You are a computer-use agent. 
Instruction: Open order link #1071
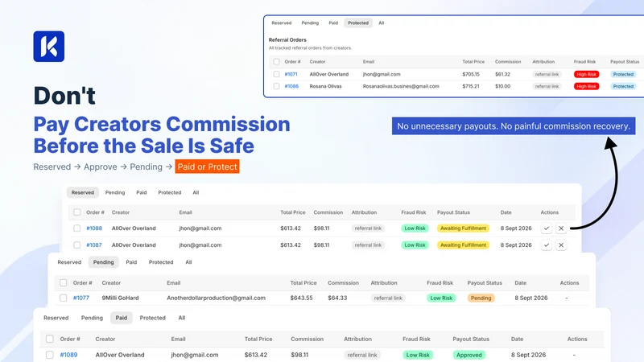click(x=291, y=74)
